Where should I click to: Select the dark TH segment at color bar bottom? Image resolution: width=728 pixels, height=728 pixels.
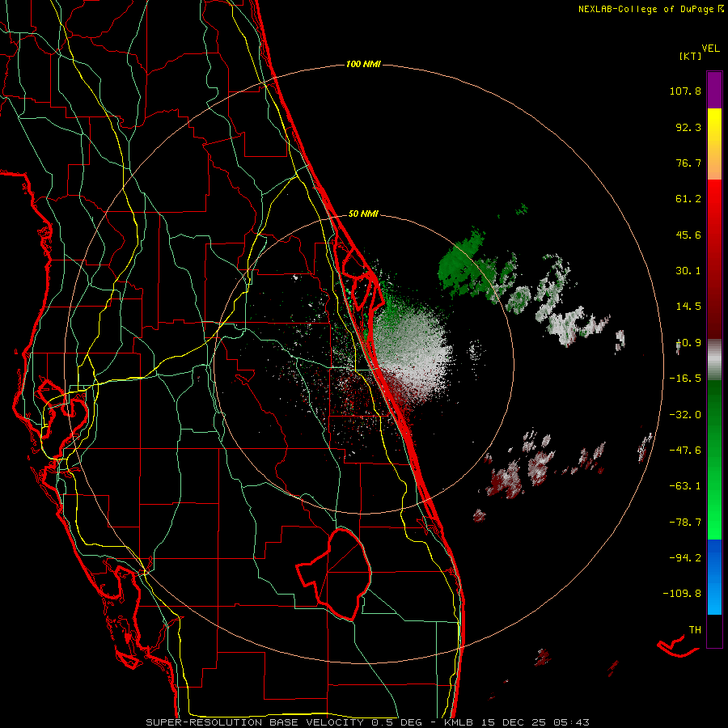point(714,631)
